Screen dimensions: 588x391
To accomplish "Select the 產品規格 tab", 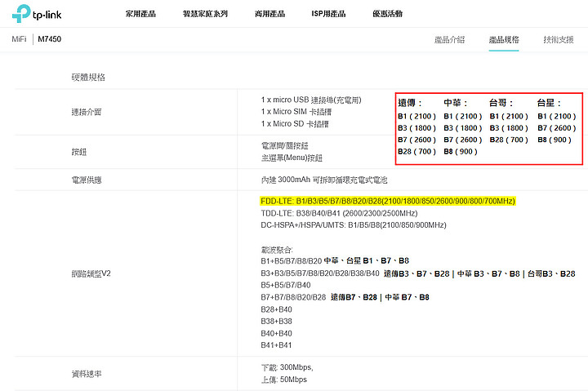I will 504,39.
